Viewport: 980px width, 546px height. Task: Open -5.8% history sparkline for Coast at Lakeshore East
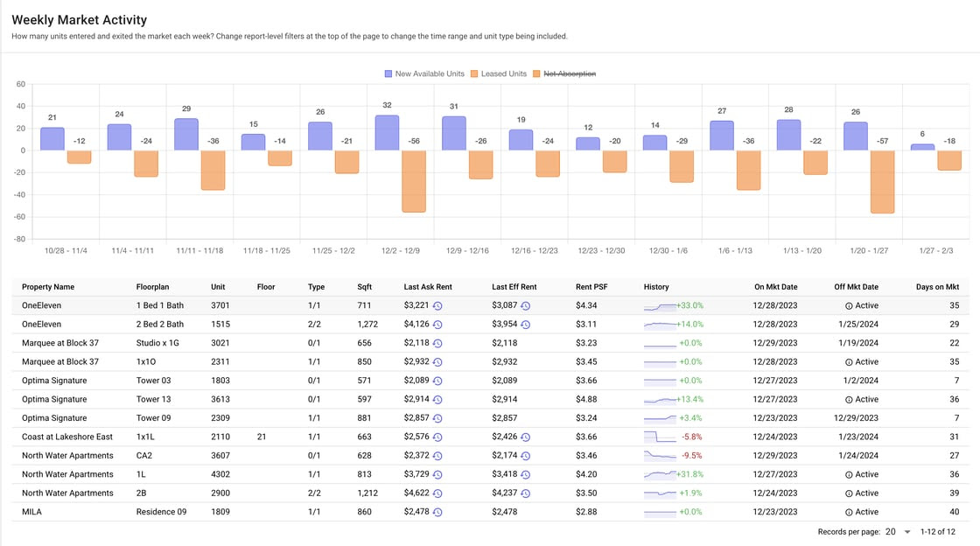(660, 437)
